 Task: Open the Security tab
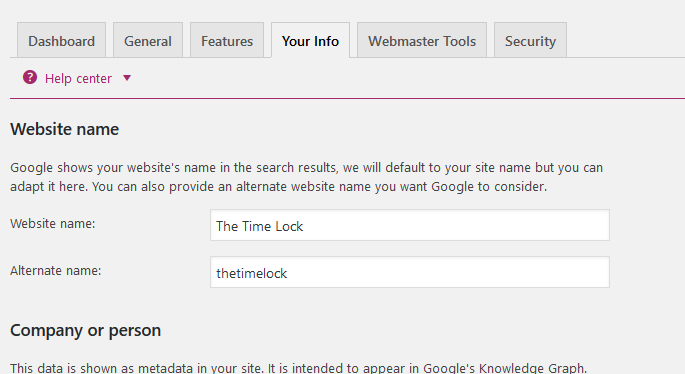point(530,40)
